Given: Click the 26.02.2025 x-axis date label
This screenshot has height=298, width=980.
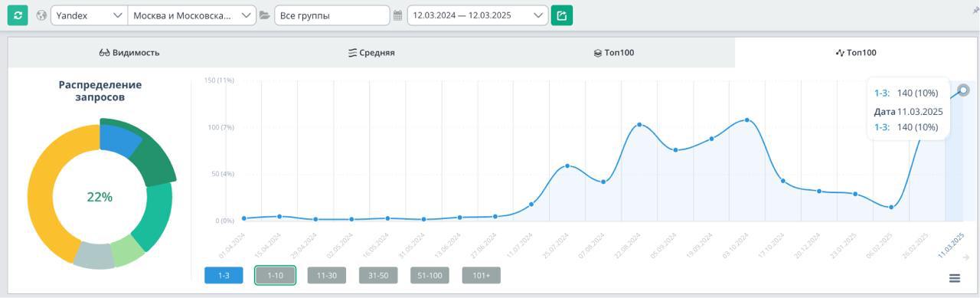Looking at the screenshot, I should [x=916, y=245].
